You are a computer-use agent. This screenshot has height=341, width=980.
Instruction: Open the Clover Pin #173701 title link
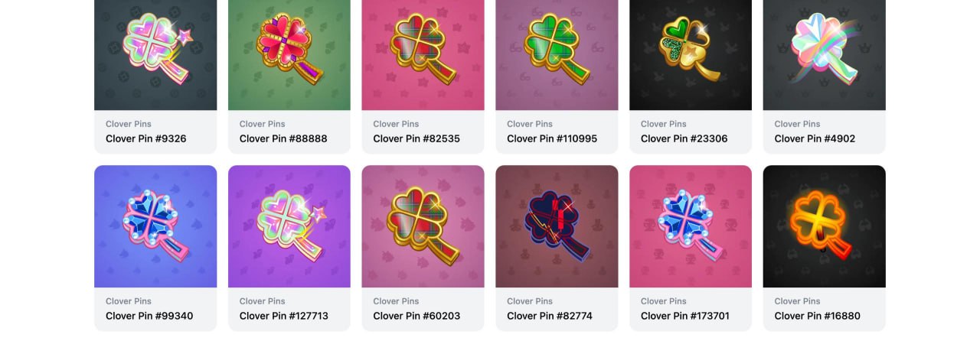pos(685,316)
